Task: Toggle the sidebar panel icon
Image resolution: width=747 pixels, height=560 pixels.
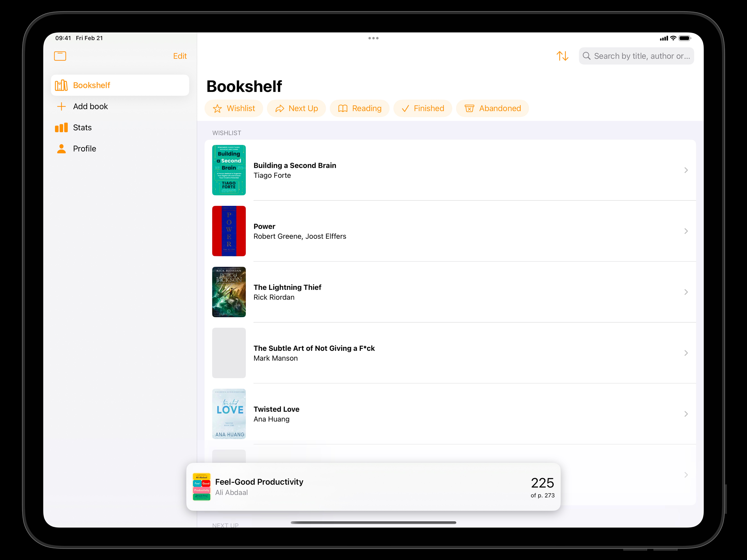Action: click(x=60, y=56)
